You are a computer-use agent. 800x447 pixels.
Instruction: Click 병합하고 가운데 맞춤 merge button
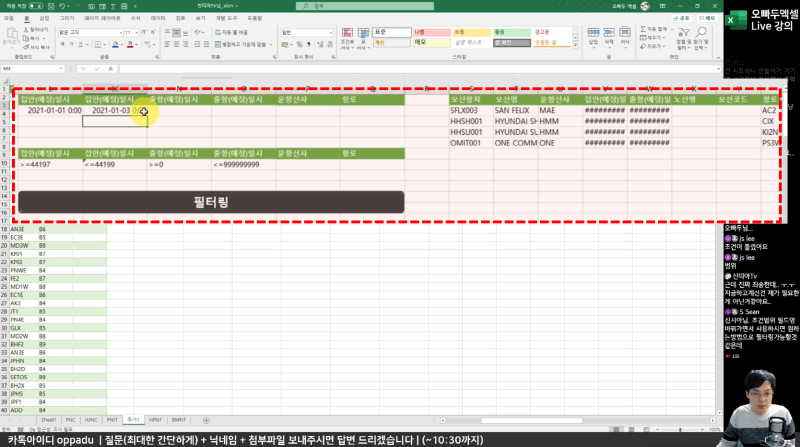tap(241, 45)
